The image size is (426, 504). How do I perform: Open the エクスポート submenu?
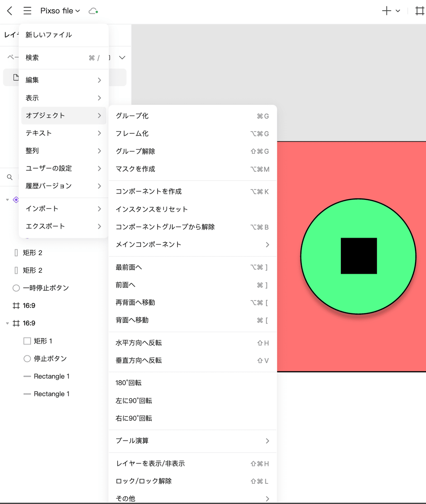64,226
